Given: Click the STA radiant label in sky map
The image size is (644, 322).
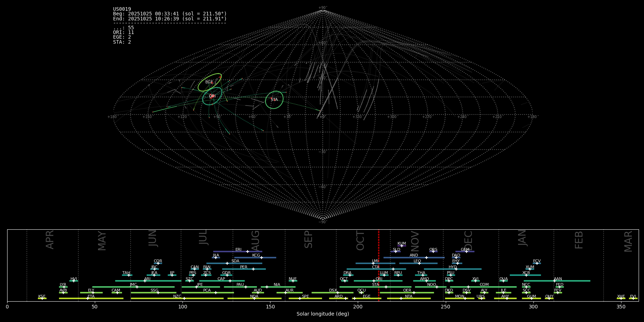Looking at the screenshot, I should tap(274, 100).
